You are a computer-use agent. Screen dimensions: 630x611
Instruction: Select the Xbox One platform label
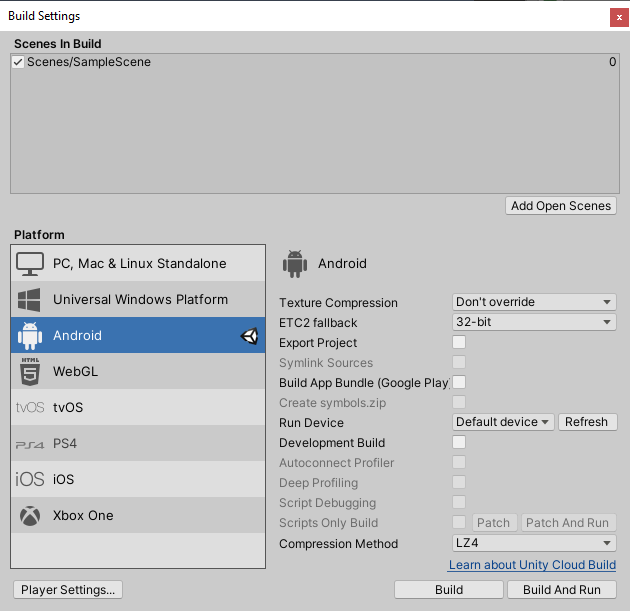(x=83, y=515)
